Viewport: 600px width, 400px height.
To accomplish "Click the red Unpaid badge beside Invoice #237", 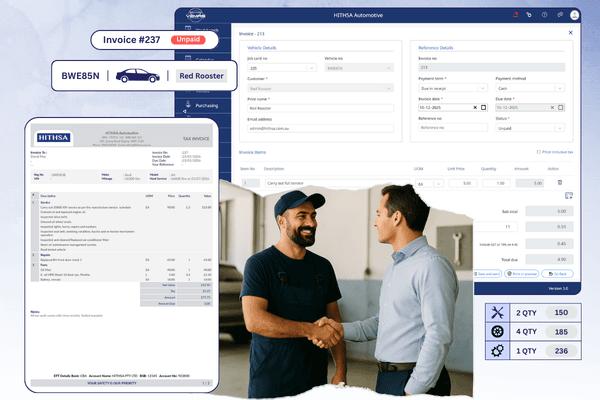I will tap(188, 39).
